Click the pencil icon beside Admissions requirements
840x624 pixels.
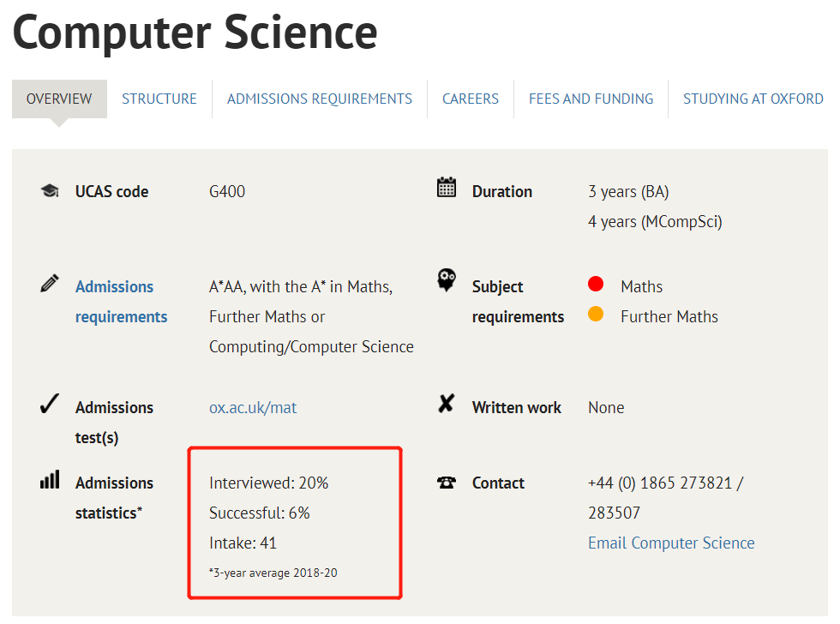[50, 284]
